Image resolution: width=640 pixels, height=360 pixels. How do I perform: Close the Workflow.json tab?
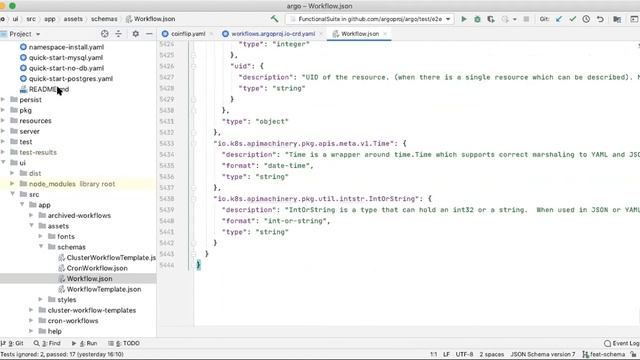point(385,33)
